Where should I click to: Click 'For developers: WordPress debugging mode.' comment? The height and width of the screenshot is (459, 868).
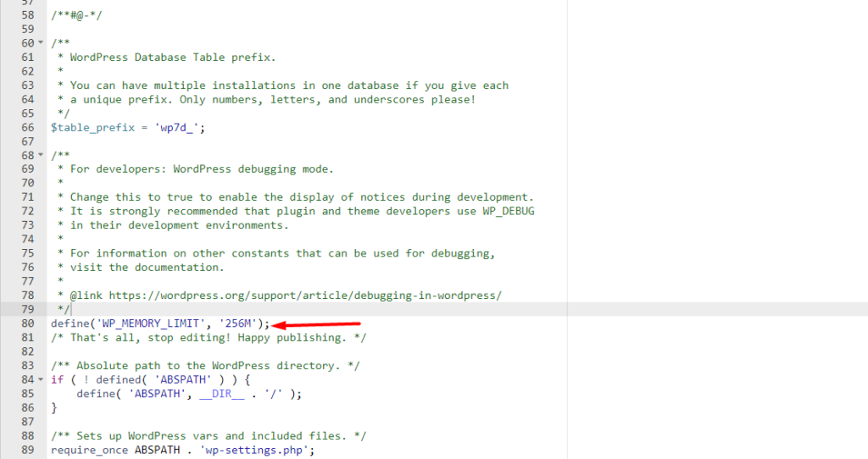[202, 169]
